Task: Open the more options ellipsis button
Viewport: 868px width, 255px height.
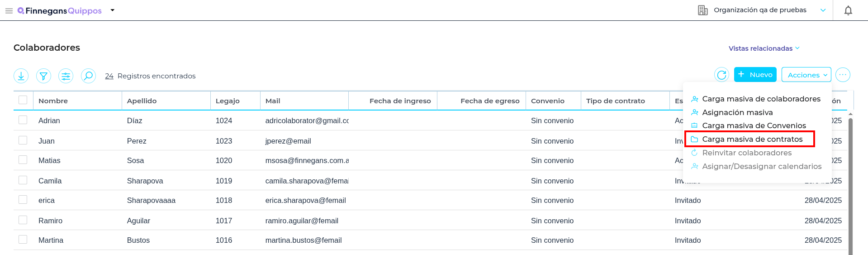Action: pyautogui.click(x=843, y=75)
